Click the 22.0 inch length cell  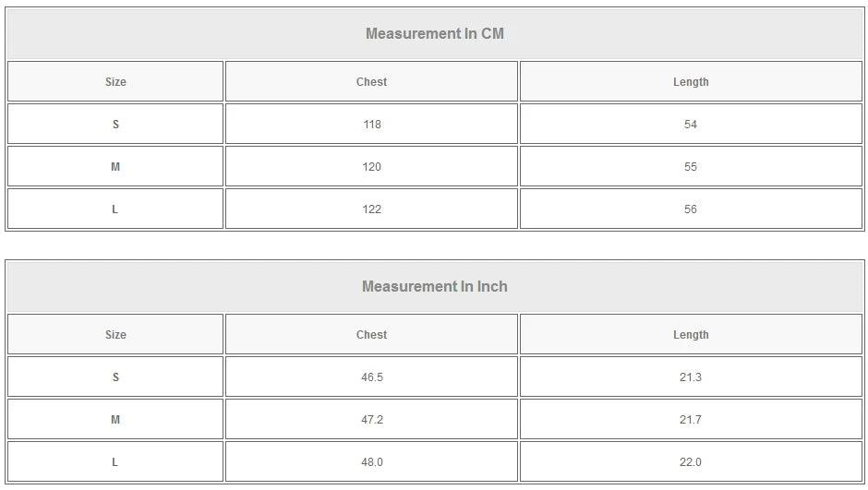point(691,462)
